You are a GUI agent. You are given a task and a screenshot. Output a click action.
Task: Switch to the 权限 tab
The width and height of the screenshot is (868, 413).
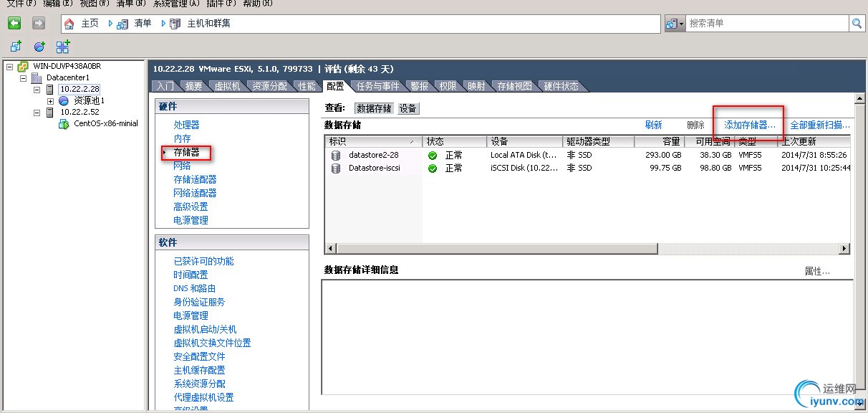coord(448,86)
